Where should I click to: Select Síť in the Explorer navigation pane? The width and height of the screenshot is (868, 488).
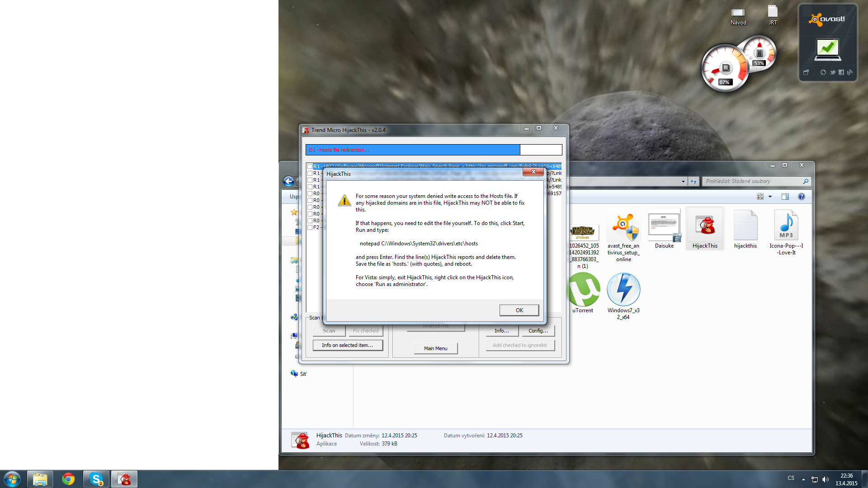click(x=299, y=374)
